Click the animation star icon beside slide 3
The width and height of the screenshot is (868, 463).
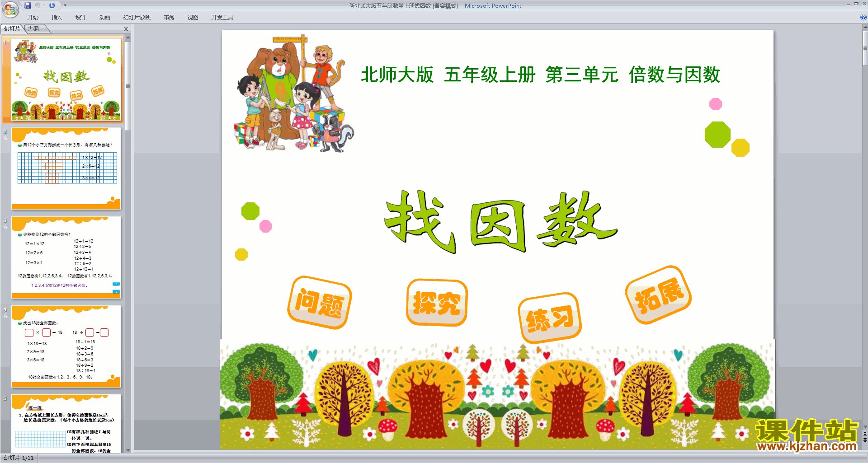tap(5, 226)
